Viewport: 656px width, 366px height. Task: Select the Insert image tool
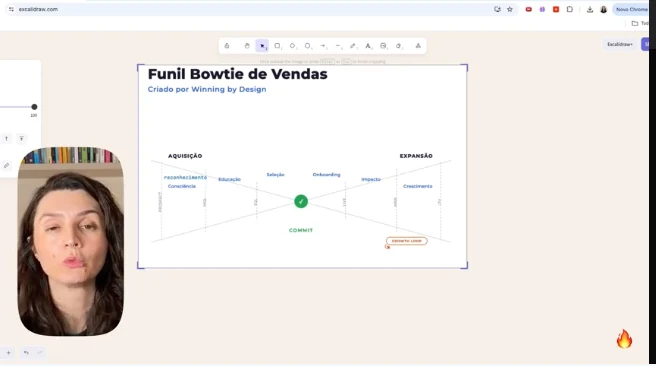[383, 46]
